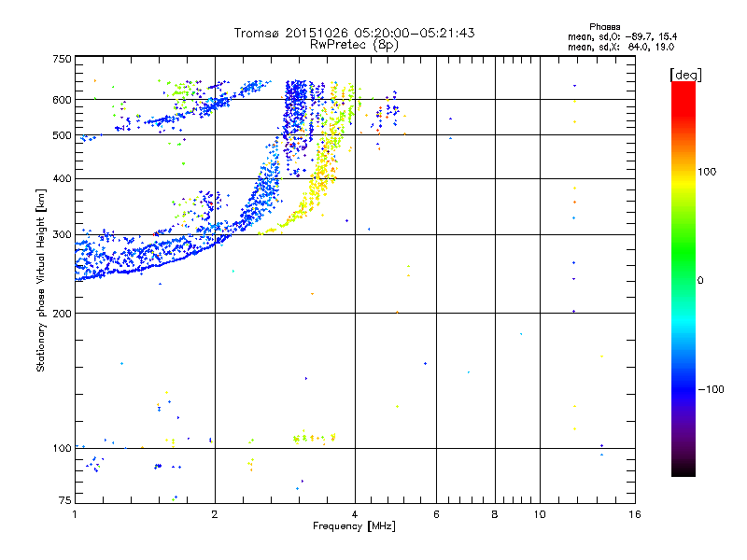Click the "[deg]" unit label

point(685,75)
